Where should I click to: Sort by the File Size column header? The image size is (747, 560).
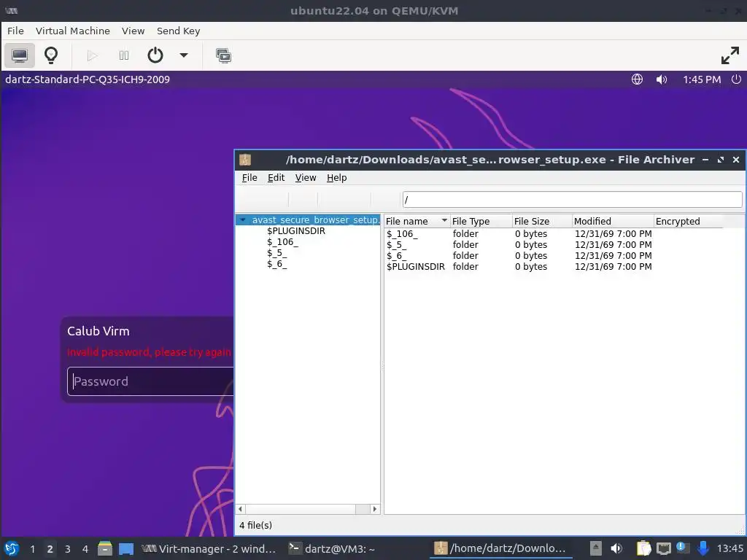click(x=542, y=222)
